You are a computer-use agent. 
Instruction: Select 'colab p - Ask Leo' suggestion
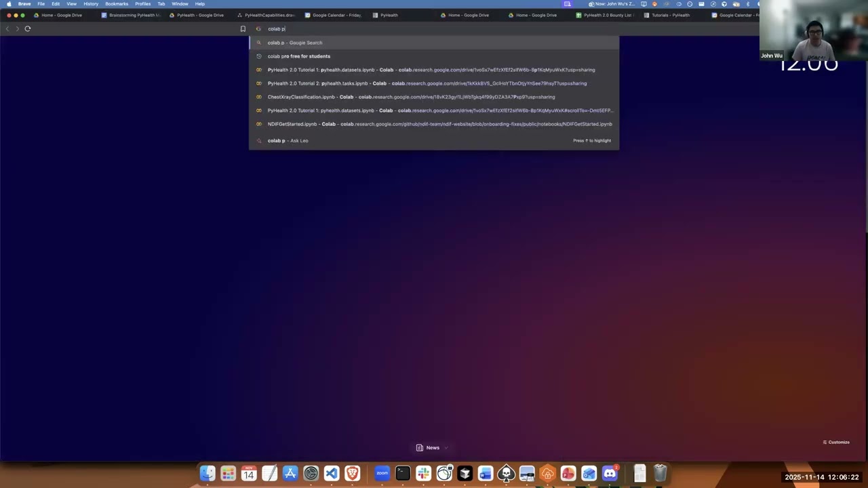(x=434, y=140)
